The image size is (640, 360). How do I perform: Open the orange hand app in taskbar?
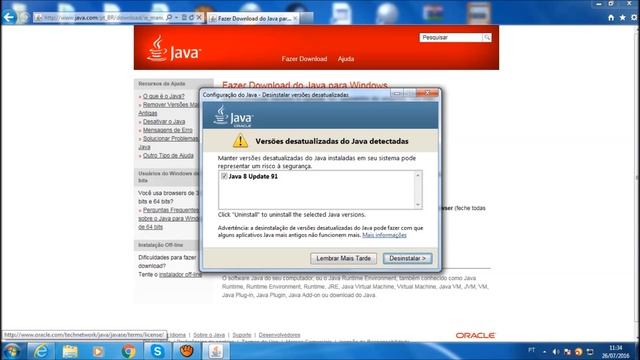187,351
